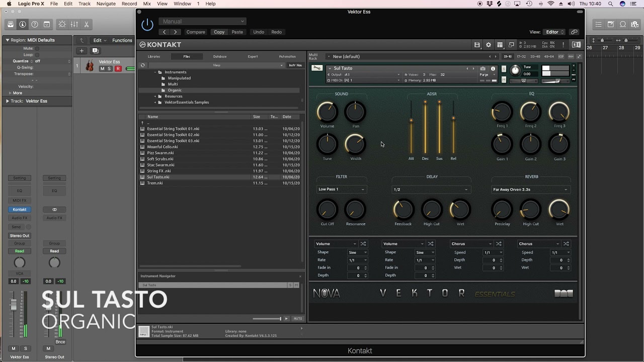644x362 pixels.
Task: Expand the Track Vektor Ess disclosure
Action: click(8, 101)
